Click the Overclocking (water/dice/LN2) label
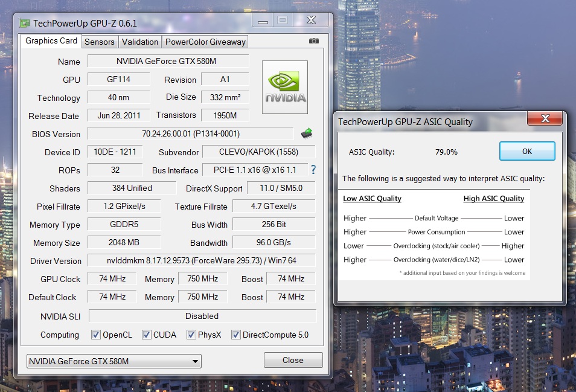576x392 pixels. 437,260
